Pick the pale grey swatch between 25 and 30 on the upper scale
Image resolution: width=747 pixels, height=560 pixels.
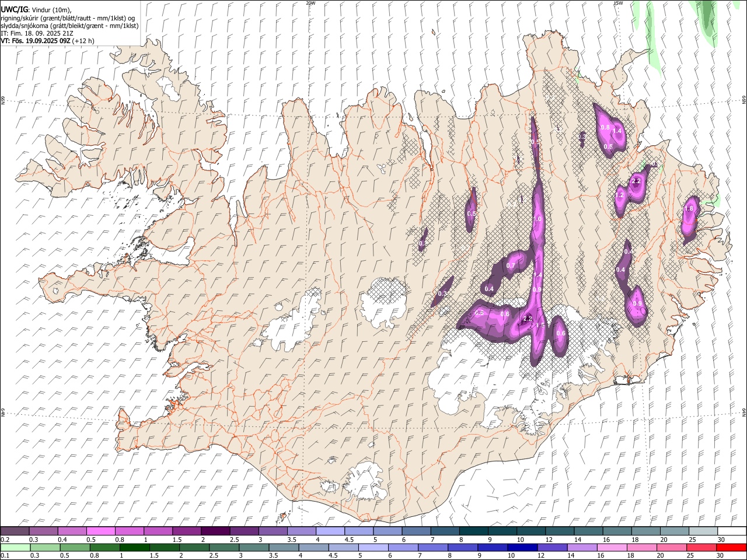pyautogui.click(x=703, y=531)
